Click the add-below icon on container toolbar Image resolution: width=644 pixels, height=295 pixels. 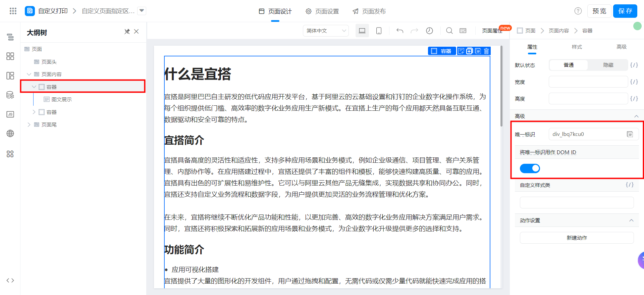(461, 51)
